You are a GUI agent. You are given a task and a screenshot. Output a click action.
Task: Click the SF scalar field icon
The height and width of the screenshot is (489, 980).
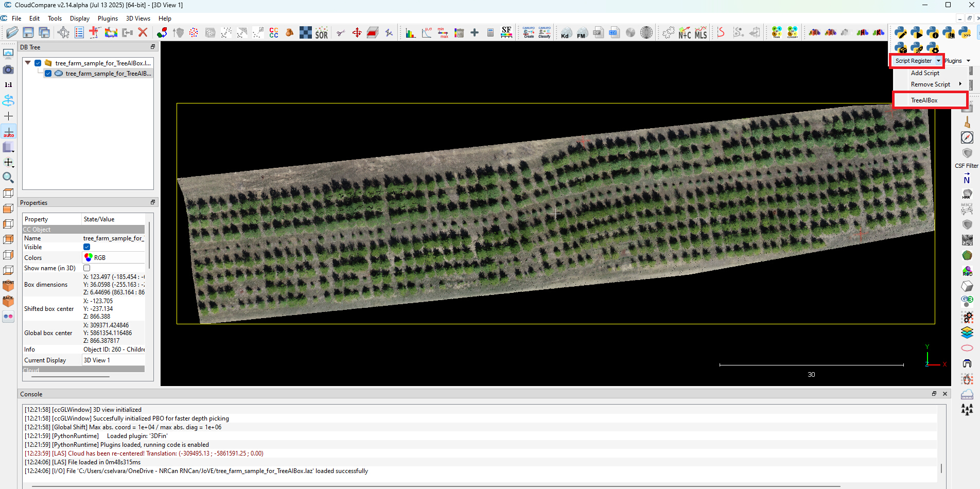point(506,32)
